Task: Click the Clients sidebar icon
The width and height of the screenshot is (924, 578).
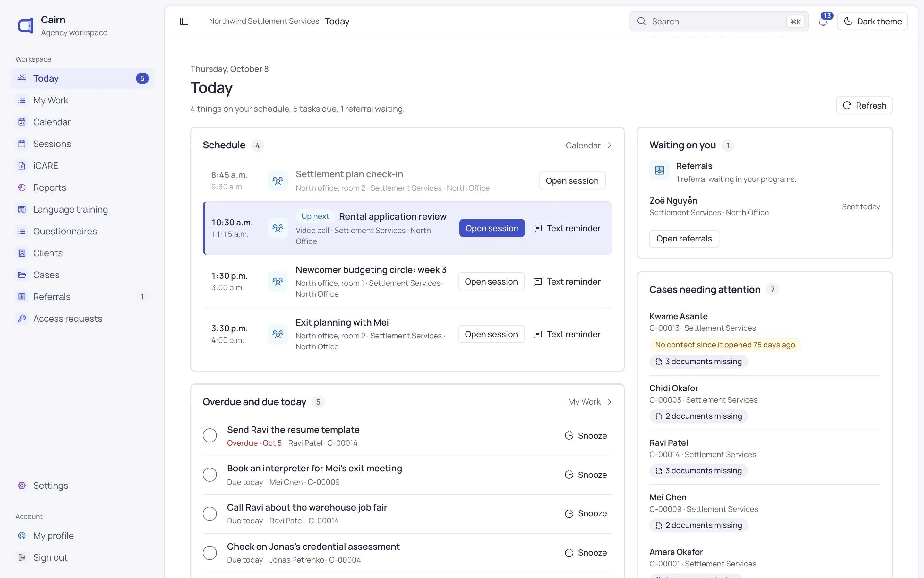Action: (x=22, y=253)
